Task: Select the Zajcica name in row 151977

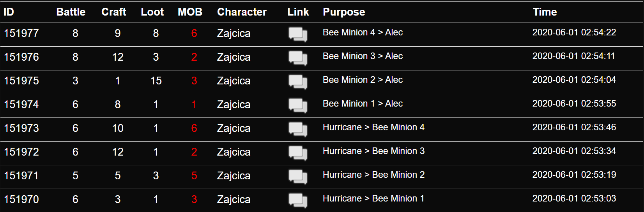Action: pos(234,33)
